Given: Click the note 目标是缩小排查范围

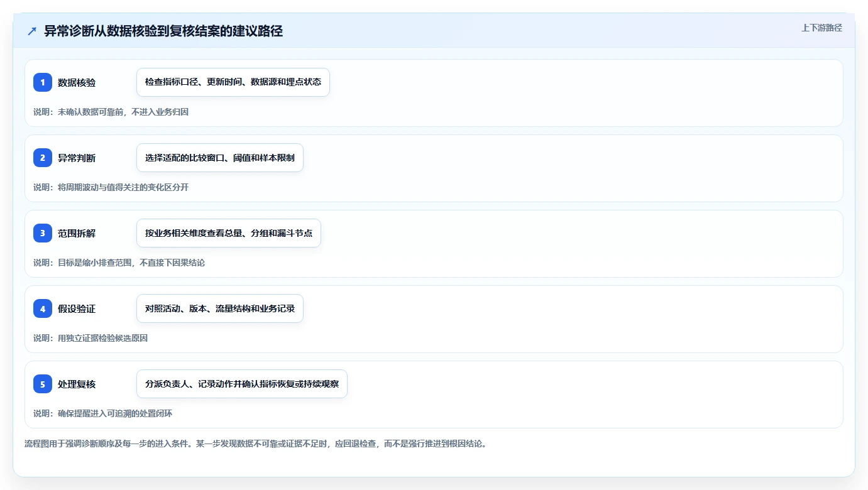Looking at the screenshot, I should click(x=119, y=263).
